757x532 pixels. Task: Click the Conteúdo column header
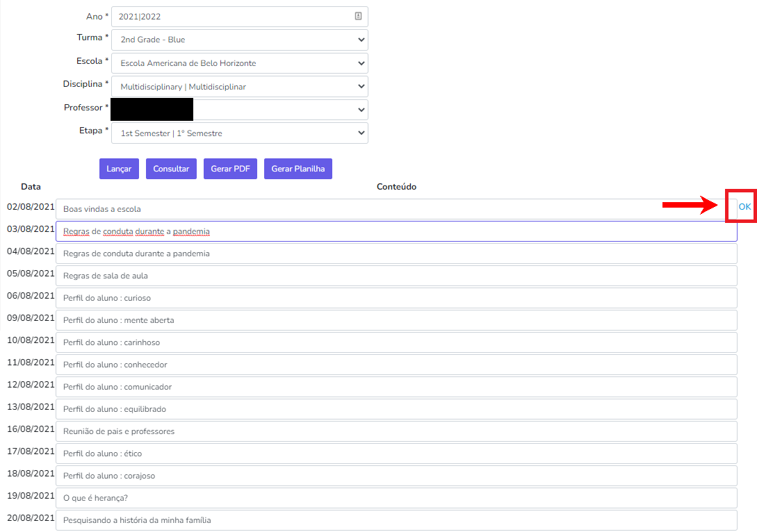tap(396, 187)
